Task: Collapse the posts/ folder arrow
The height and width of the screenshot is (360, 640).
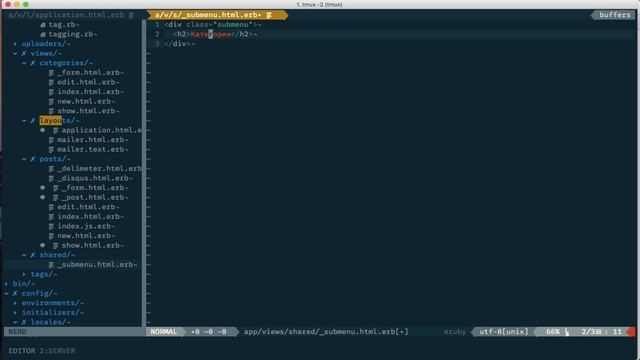Action: [x=24, y=159]
